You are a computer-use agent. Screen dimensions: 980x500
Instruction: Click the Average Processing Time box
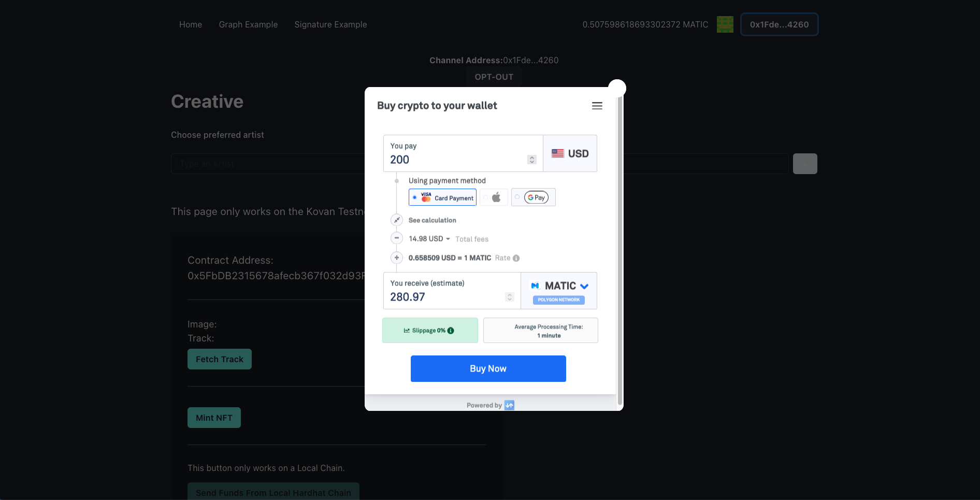point(541,331)
